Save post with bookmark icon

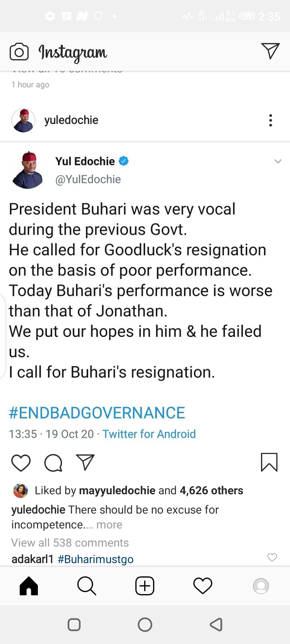[x=269, y=462]
